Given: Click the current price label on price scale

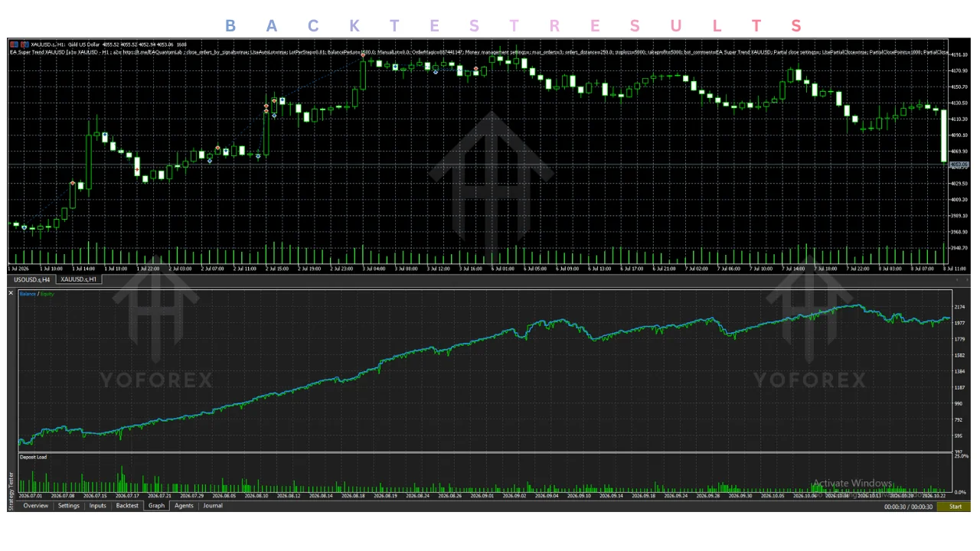Looking at the screenshot, I should 959,165.
